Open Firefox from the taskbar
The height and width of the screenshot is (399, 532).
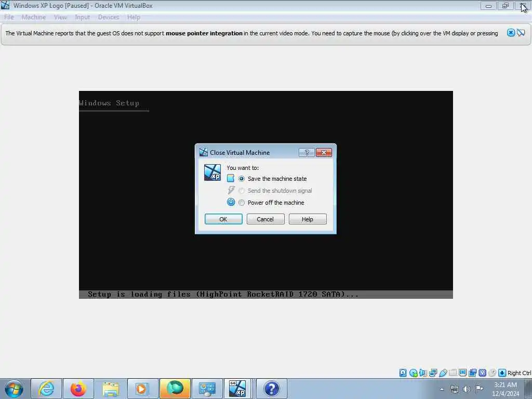pos(78,389)
